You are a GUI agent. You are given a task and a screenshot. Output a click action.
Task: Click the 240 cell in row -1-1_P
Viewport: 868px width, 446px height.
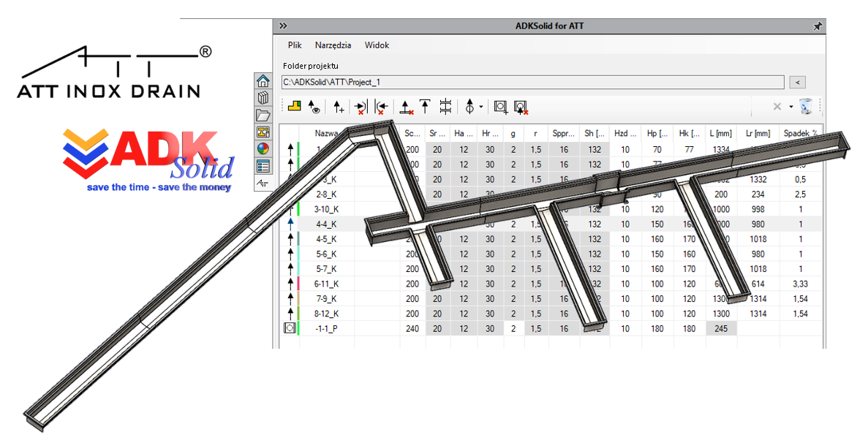click(x=412, y=329)
